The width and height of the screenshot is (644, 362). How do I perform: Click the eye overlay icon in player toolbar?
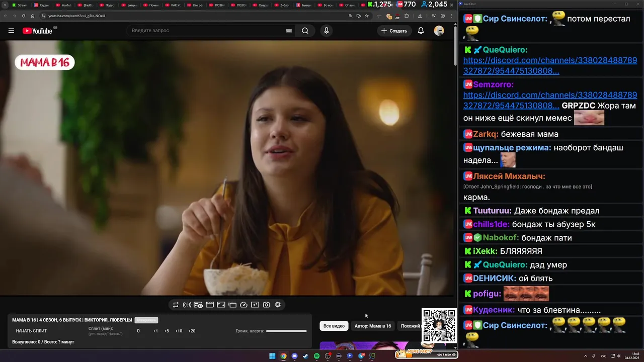click(x=198, y=305)
